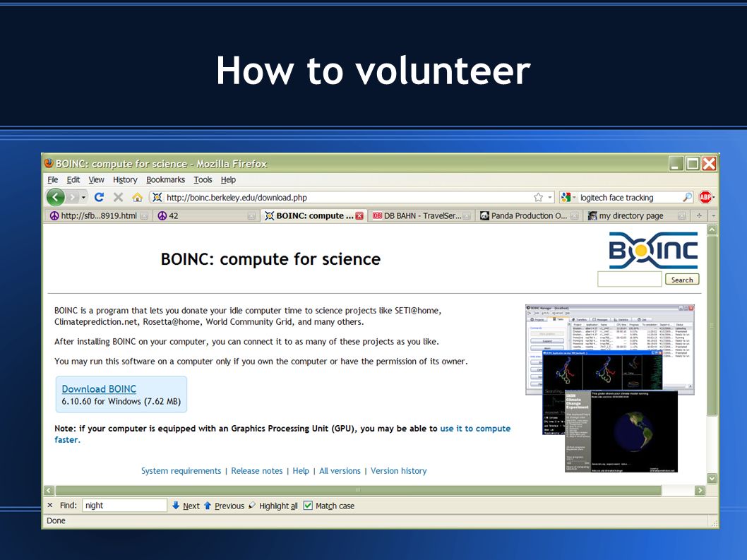Bookmark this page with the star icon
747x560 pixels.
538,197
